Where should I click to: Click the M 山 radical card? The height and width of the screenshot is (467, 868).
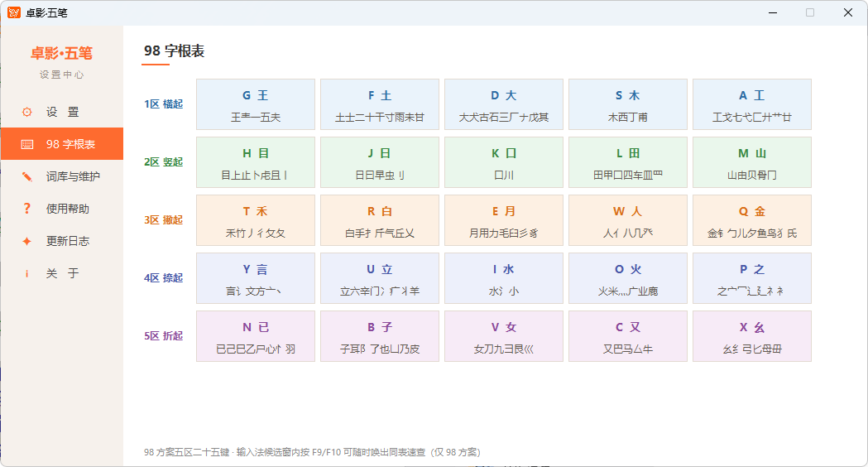click(752, 162)
